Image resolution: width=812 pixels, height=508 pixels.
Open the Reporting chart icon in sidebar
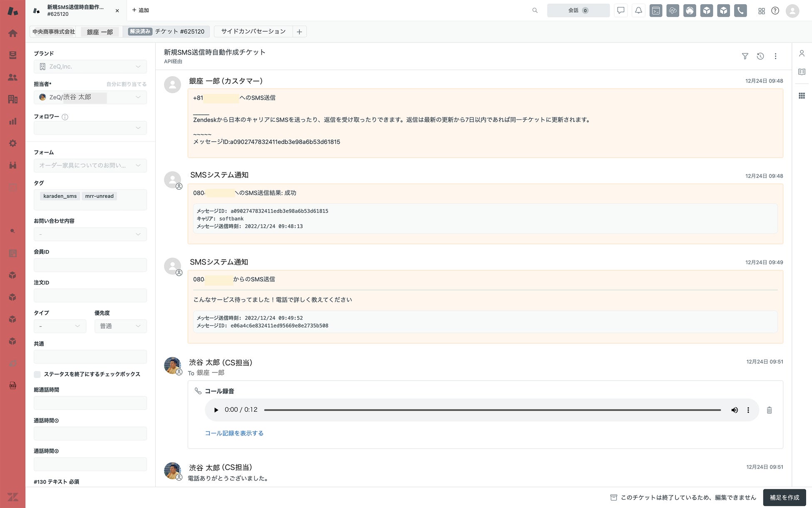[12, 121]
